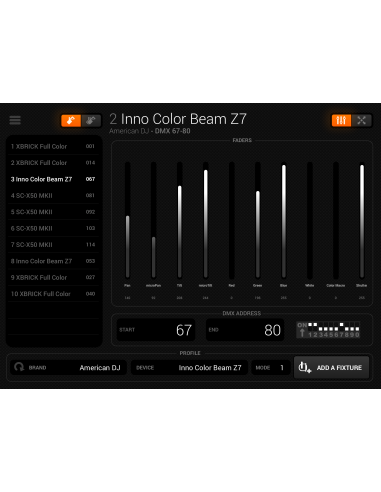The width and height of the screenshot is (381, 492).
Task: Switch to the orange faders view icon
Action: coord(341,120)
